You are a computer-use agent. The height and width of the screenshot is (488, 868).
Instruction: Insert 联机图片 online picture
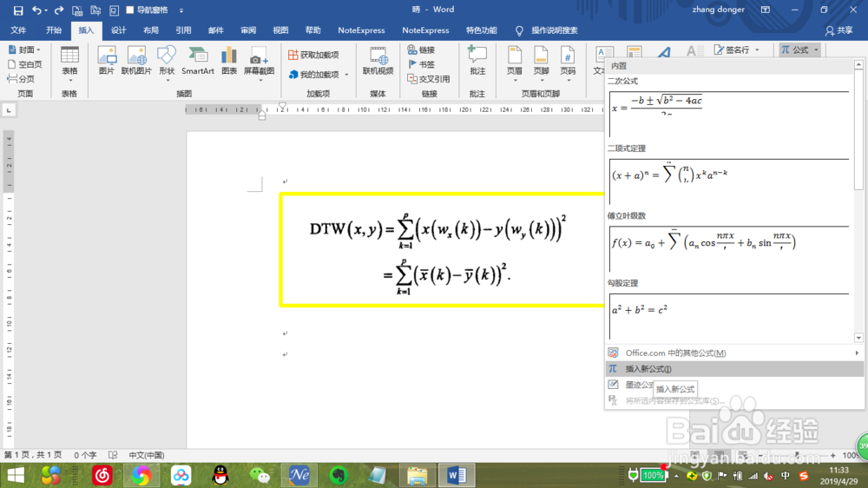[x=136, y=61]
